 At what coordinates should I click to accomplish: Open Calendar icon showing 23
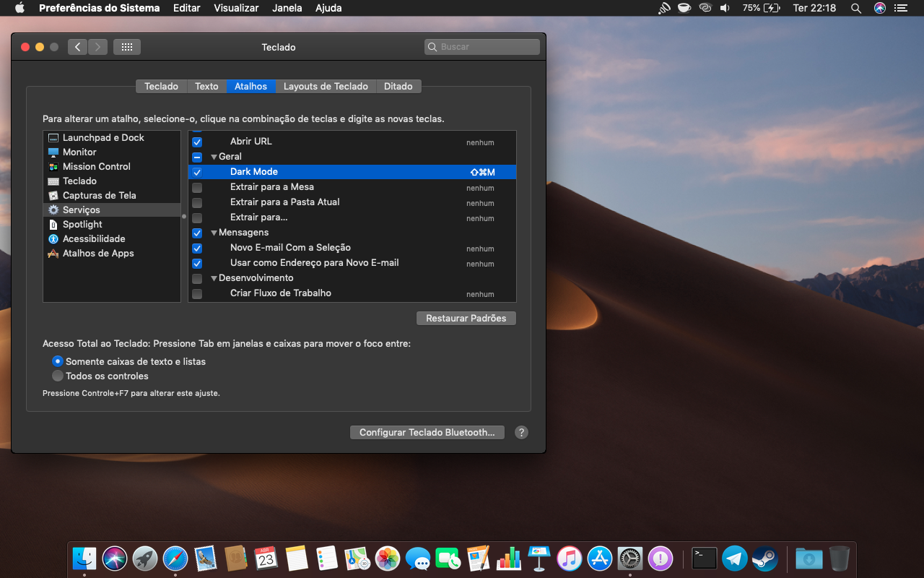pos(266,558)
